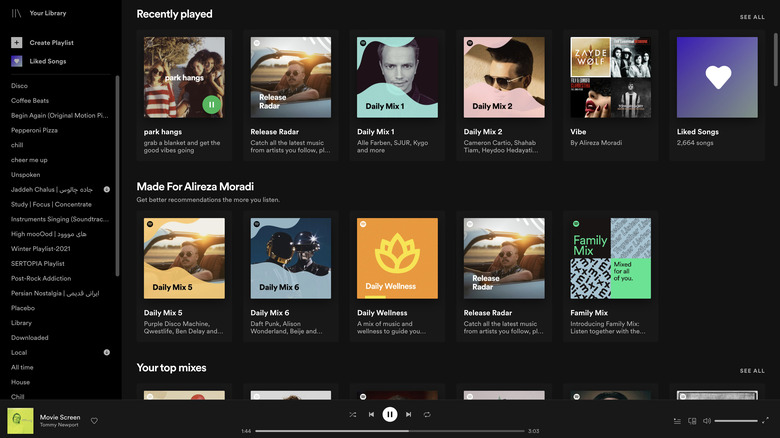Viewport: 780px width, 438px height.
Task: Select cheer me up playlist
Action: click(x=29, y=160)
